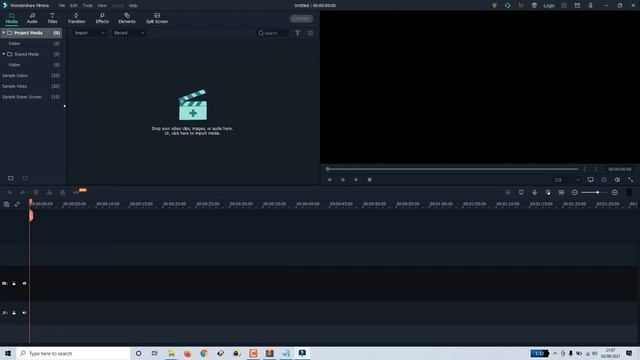This screenshot has width=640, height=360.
Task: Click the delete folder icon
Action: point(25,178)
